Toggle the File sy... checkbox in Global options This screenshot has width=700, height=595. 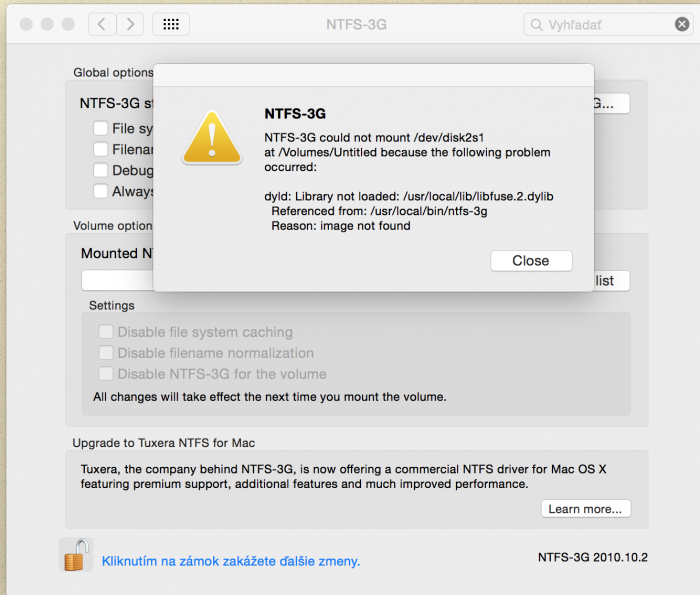(x=100, y=128)
